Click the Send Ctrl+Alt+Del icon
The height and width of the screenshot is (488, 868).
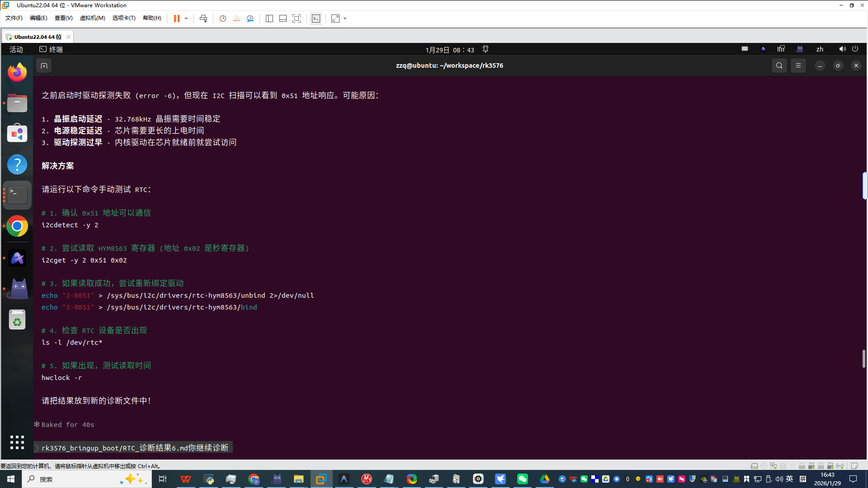point(203,19)
